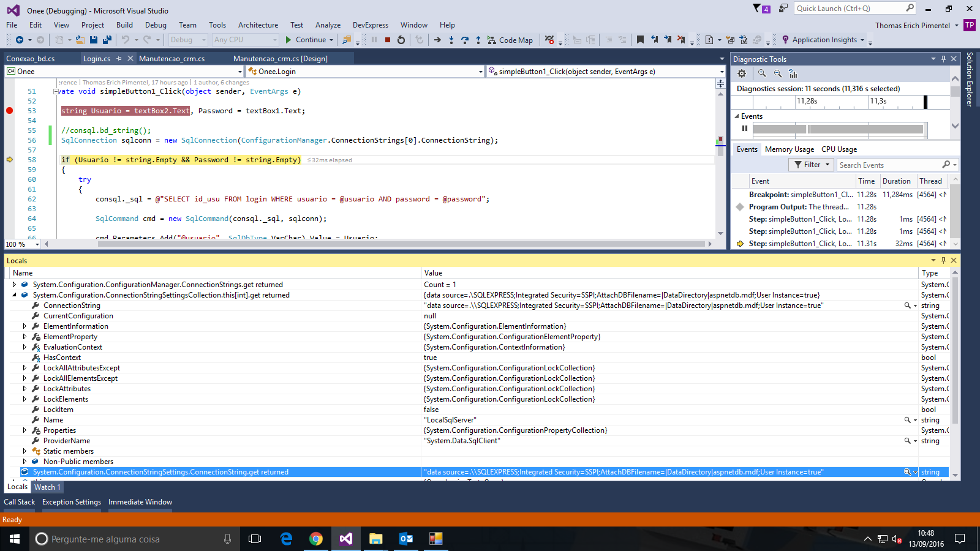The height and width of the screenshot is (551, 980).
Task: Switch to the Manutencao_crm.cs [Design] tab
Action: [x=281, y=59]
